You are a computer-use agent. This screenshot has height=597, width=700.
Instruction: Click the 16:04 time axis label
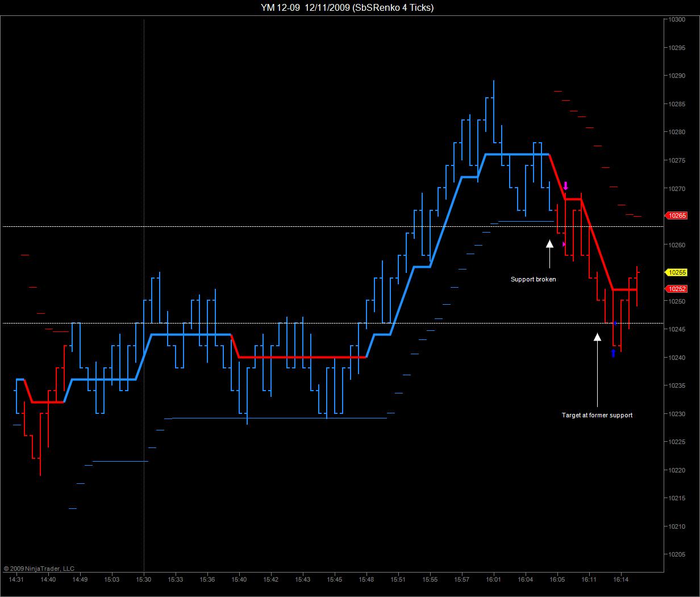click(x=526, y=579)
